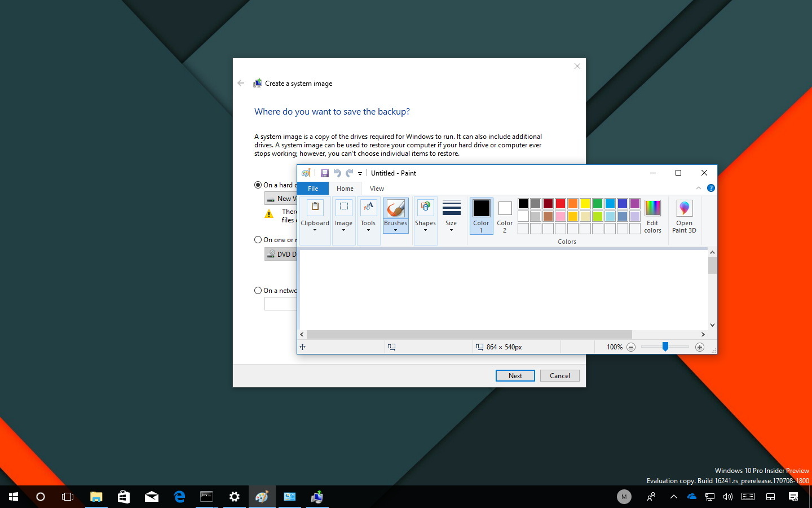Click the system image backup taskbar icon
The height and width of the screenshot is (508, 812).
pyautogui.click(x=317, y=497)
